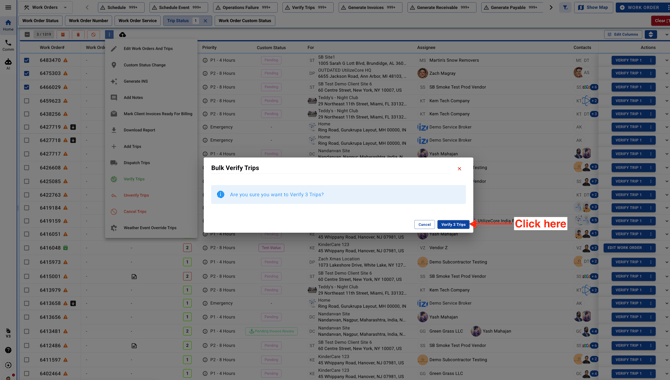Click plus icon beside Add Trips
The image size is (670, 380).
(x=114, y=146)
